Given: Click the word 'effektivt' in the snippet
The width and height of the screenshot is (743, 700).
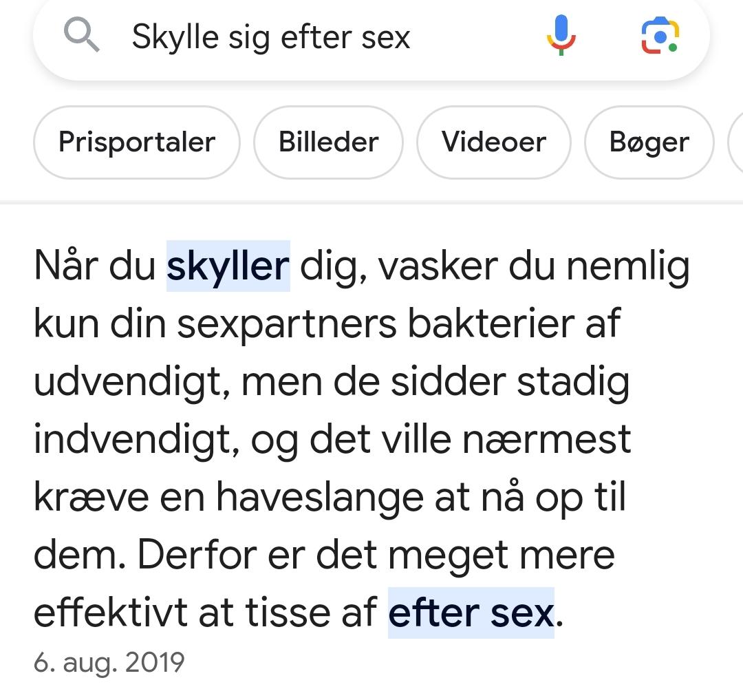Looking at the screenshot, I should pyautogui.click(x=110, y=613).
